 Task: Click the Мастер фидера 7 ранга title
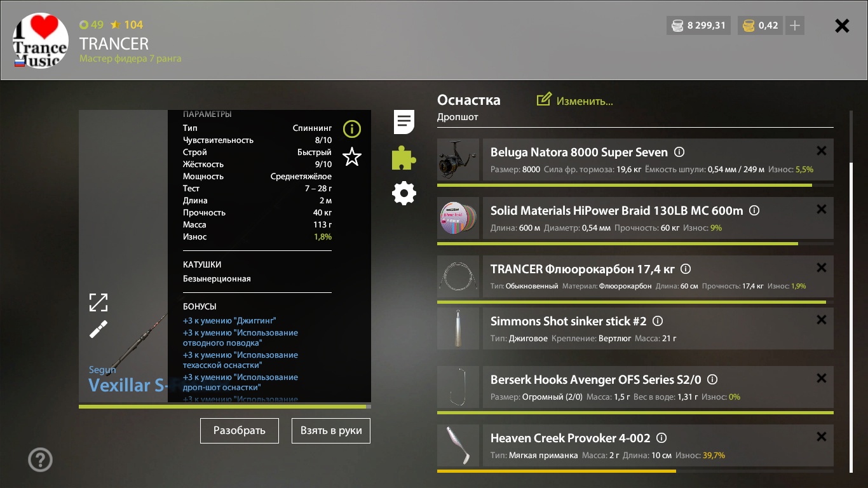click(130, 58)
